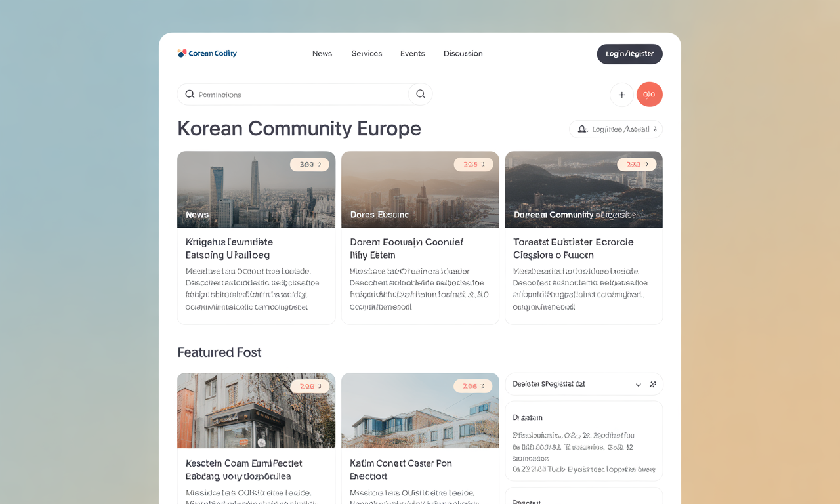Open the Discussion menu item

click(x=463, y=54)
